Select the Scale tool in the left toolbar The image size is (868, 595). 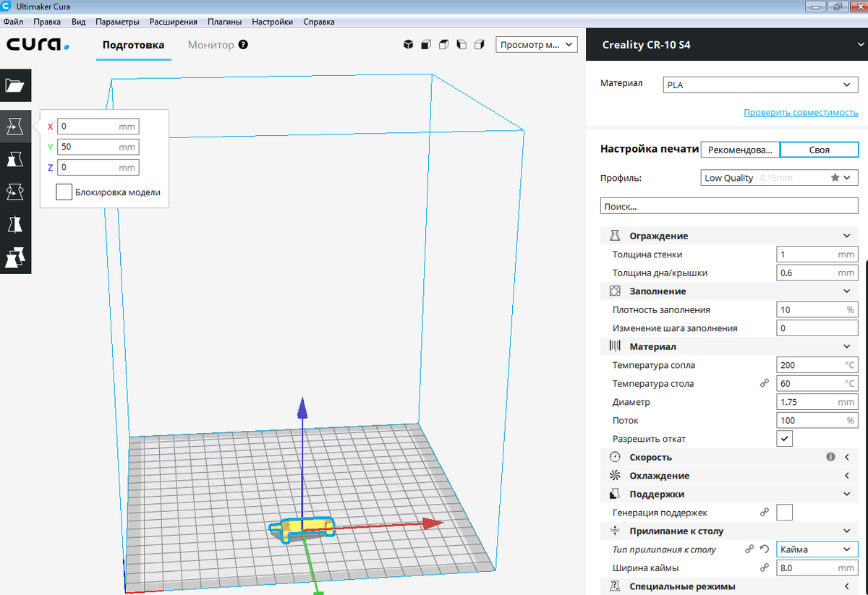click(15, 159)
